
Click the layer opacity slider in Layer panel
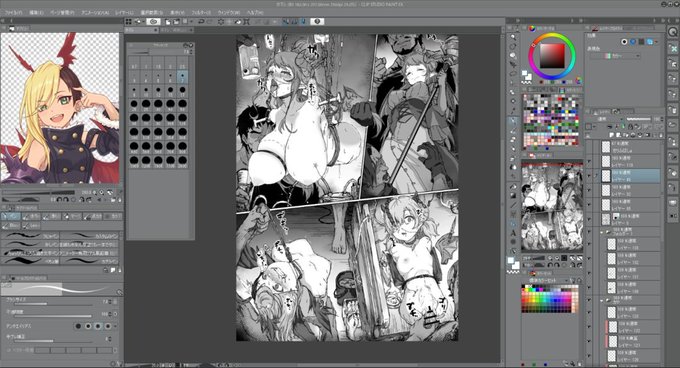638,119
